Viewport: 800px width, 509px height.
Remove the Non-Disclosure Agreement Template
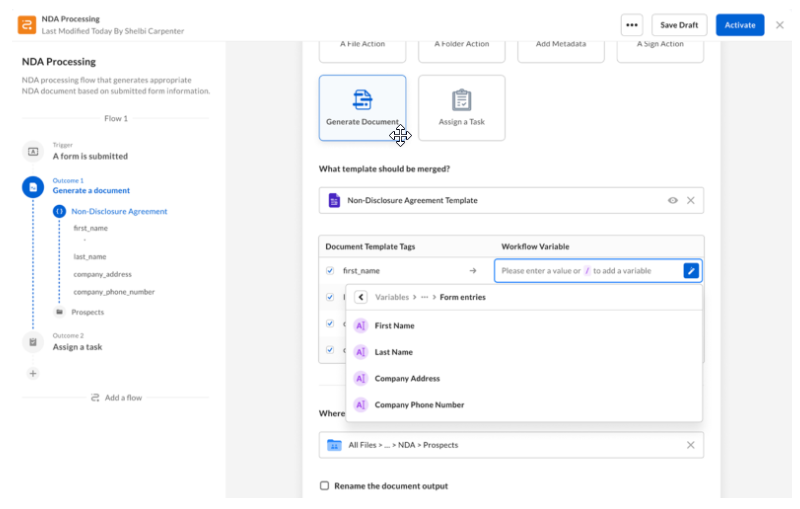coord(690,201)
